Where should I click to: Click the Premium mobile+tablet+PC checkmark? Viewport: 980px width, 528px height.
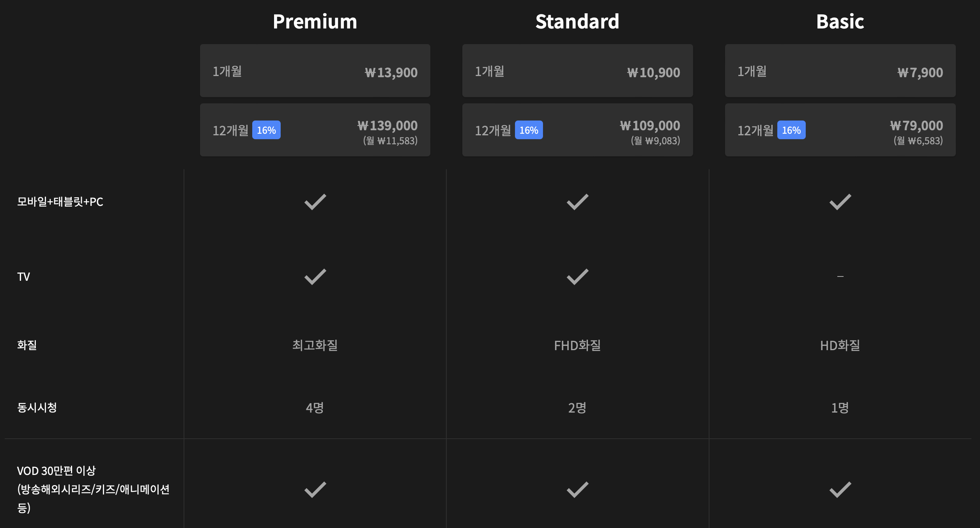314,202
